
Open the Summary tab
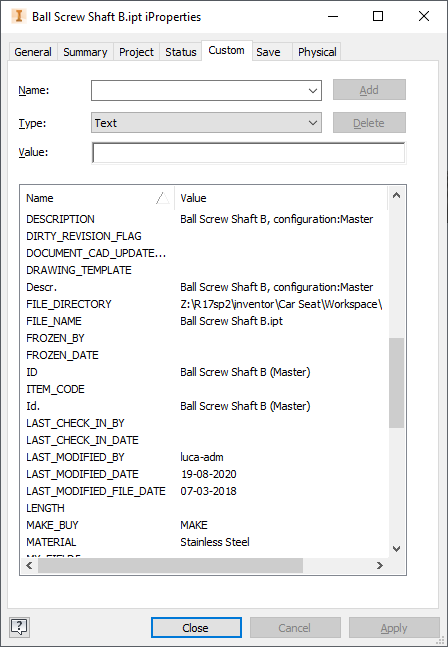tap(85, 52)
